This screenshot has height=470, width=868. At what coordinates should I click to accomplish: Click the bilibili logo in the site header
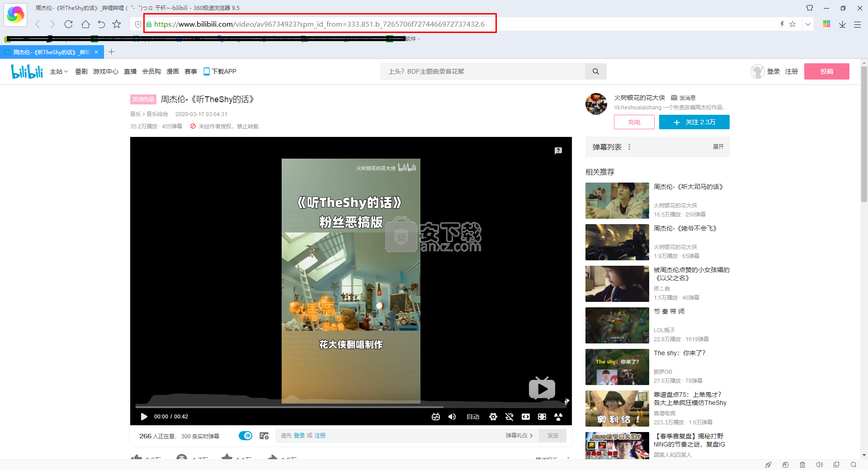click(x=27, y=71)
